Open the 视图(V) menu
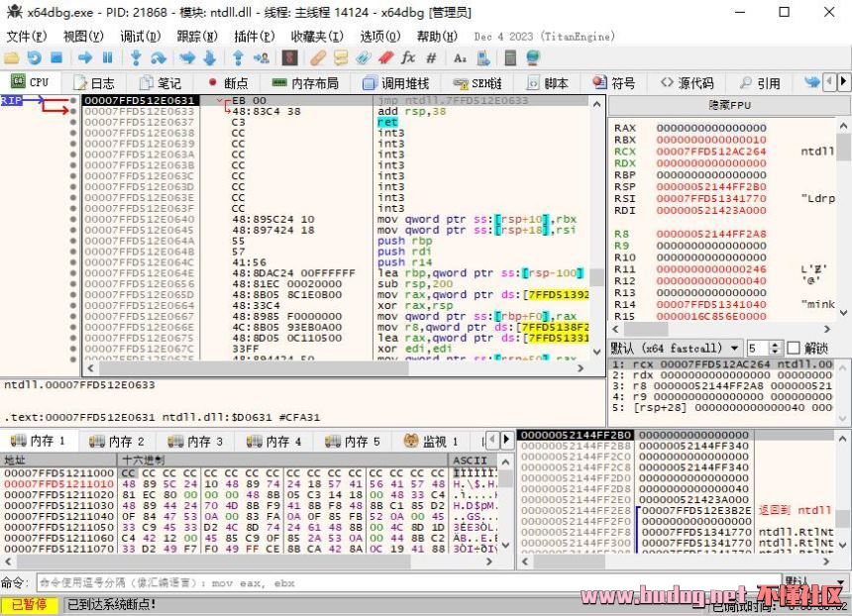852x616 pixels. pyautogui.click(x=83, y=37)
